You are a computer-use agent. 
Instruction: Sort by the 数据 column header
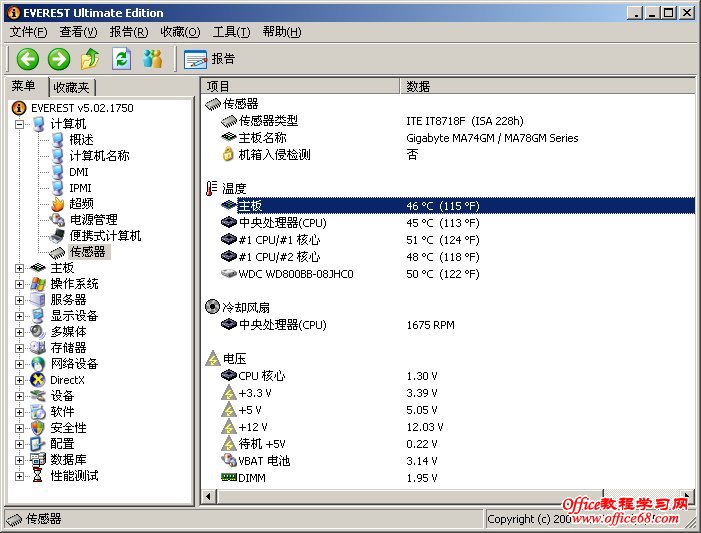click(x=548, y=86)
